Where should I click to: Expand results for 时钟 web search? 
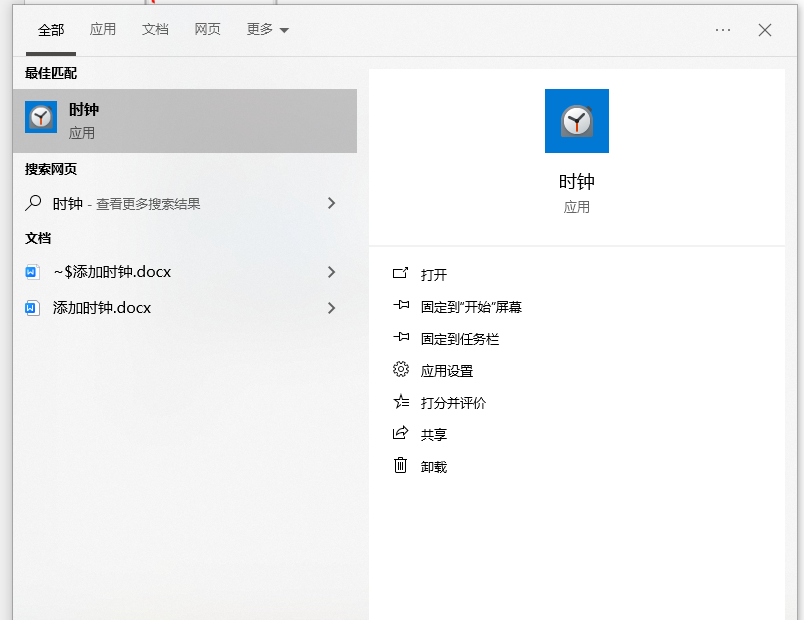[x=331, y=203]
